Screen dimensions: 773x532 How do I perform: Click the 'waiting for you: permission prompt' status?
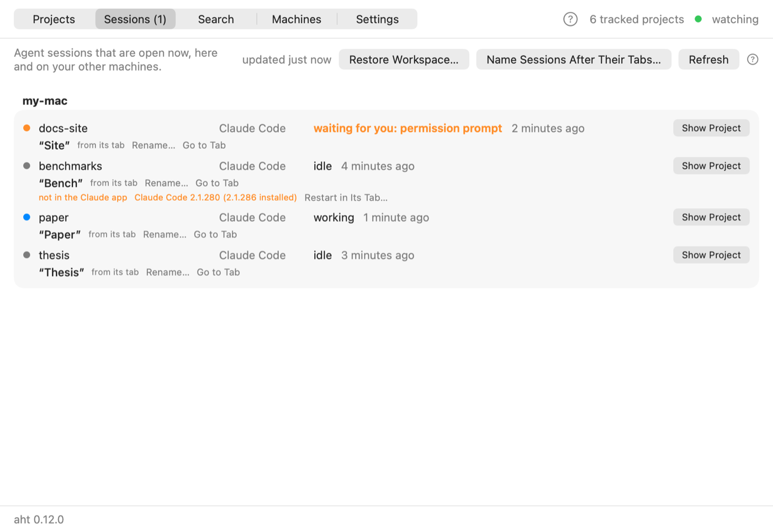click(407, 128)
